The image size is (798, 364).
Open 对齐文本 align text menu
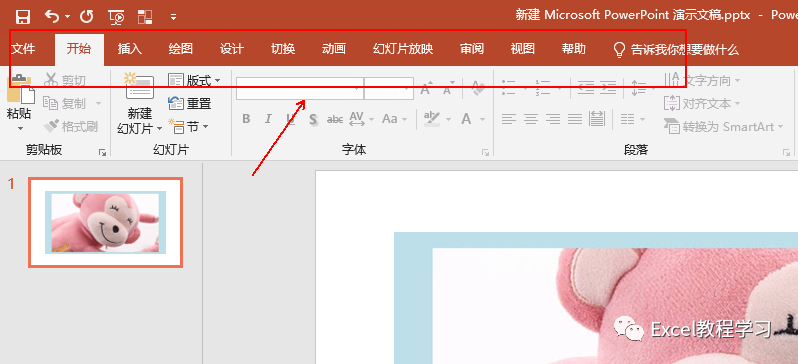click(x=702, y=103)
